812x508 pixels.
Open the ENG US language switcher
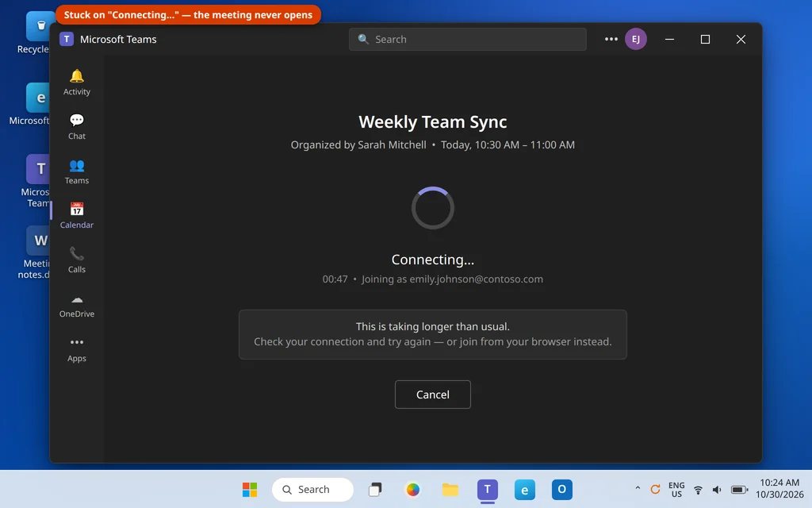tap(676, 489)
